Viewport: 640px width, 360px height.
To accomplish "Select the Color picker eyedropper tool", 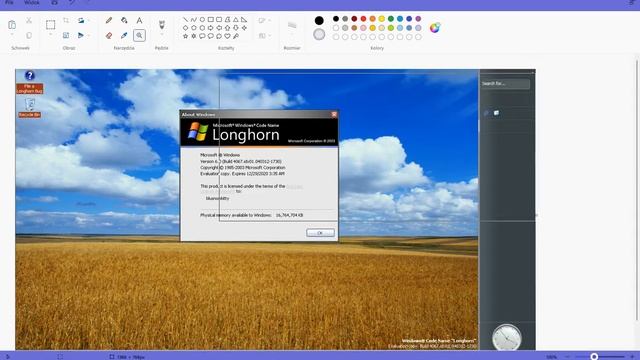I will click(x=124, y=36).
